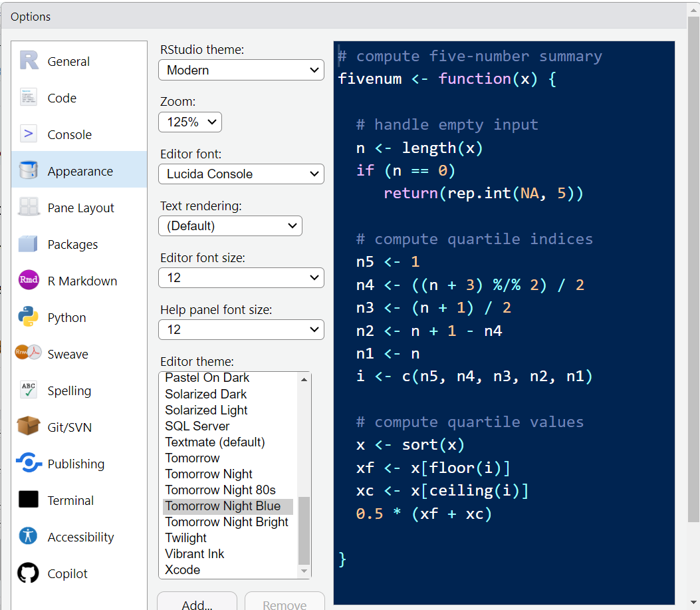The image size is (700, 610).
Task: Select the Python logo icon
Action: click(29, 317)
